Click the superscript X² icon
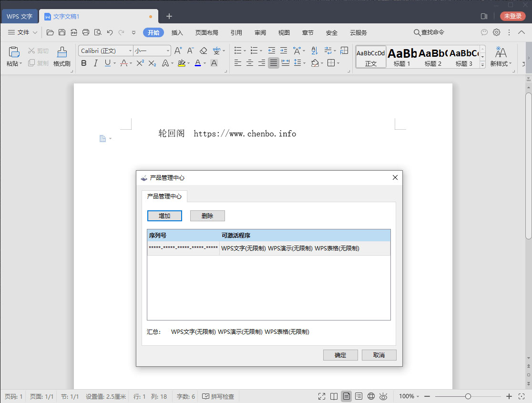 click(x=140, y=63)
